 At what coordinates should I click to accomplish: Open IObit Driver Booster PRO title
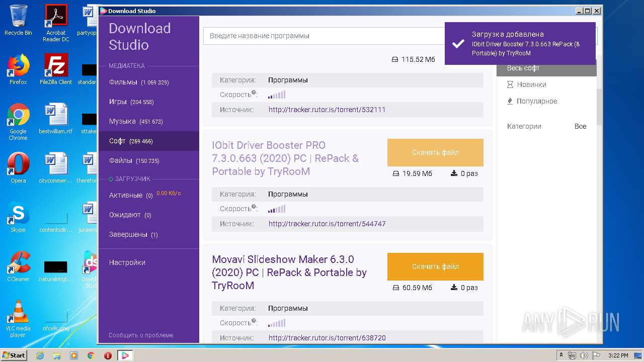click(x=285, y=158)
